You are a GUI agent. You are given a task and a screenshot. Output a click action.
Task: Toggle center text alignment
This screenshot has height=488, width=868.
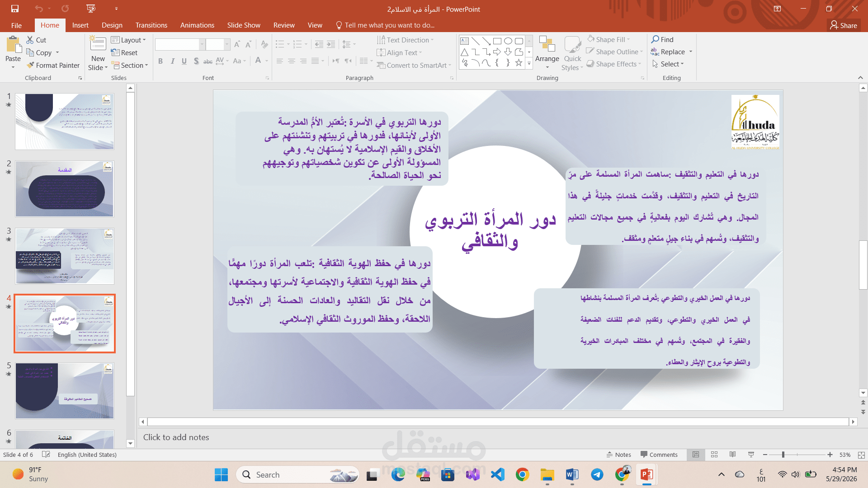292,61
